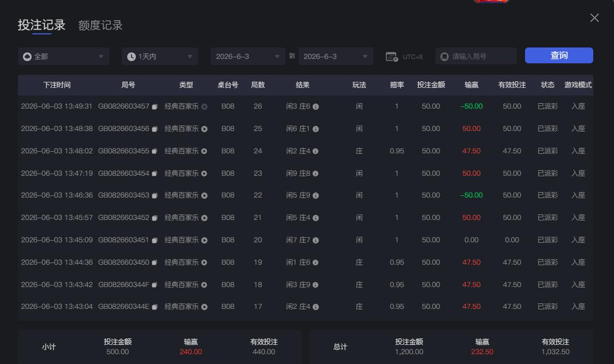Image resolution: width=614 pixels, height=364 pixels.
Task: Copy round number GB0826603455
Action: (154, 151)
